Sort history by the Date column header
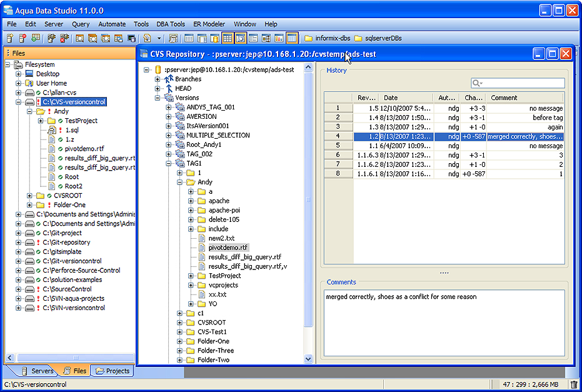This screenshot has width=582, height=392. coord(406,98)
